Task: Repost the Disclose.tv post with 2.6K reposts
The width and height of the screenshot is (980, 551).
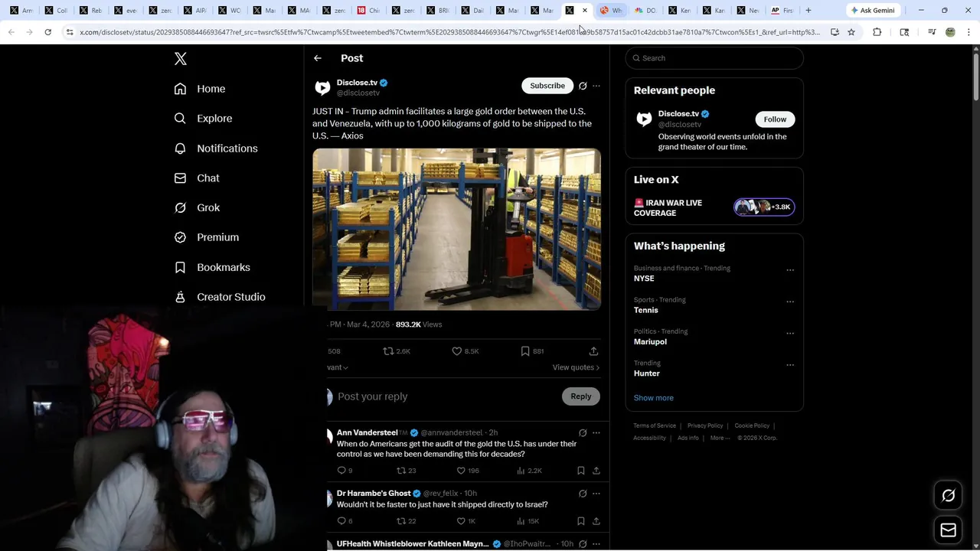Action: coord(397,351)
